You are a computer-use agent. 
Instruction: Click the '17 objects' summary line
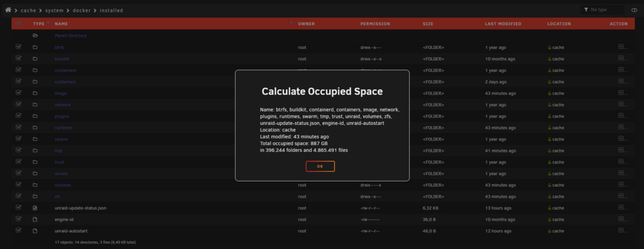[x=95, y=243]
